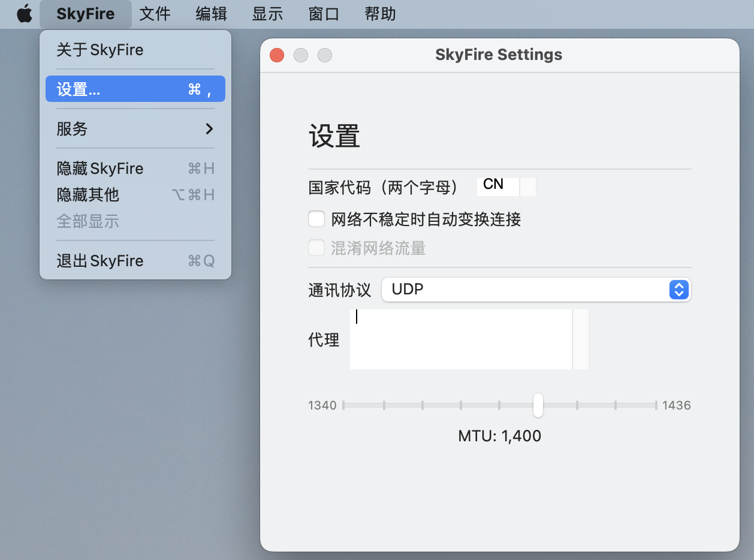The width and height of the screenshot is (754, 560).
Task: Open the 窗口 menu
Action: tap(324, 14)
